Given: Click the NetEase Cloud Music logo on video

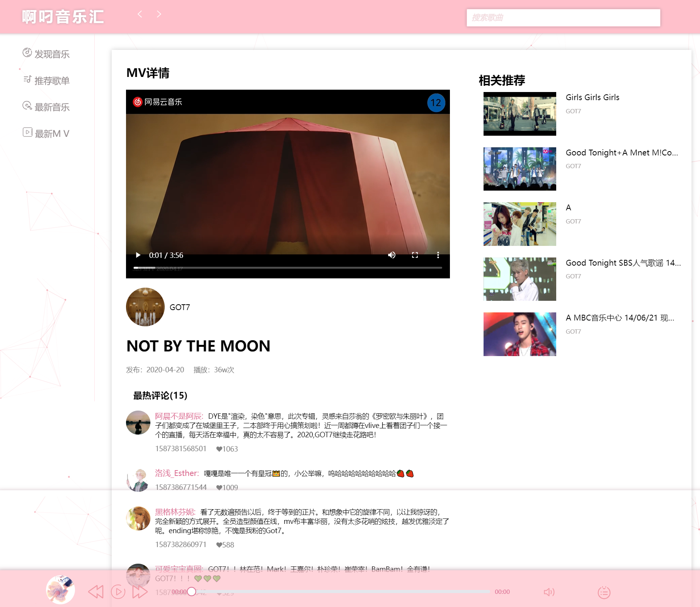Looking at the screenshot, I should coord(157,102).
